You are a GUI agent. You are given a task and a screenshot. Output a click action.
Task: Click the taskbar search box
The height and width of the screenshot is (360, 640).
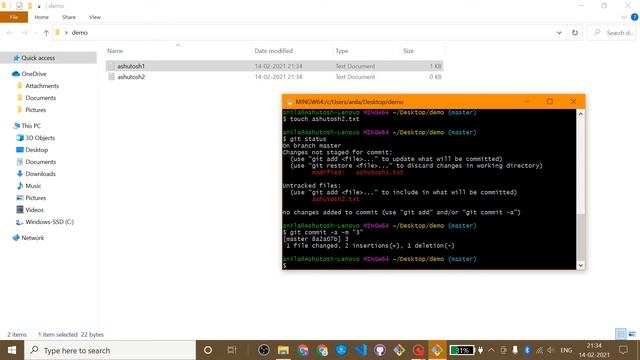click(x=110, y=350)
